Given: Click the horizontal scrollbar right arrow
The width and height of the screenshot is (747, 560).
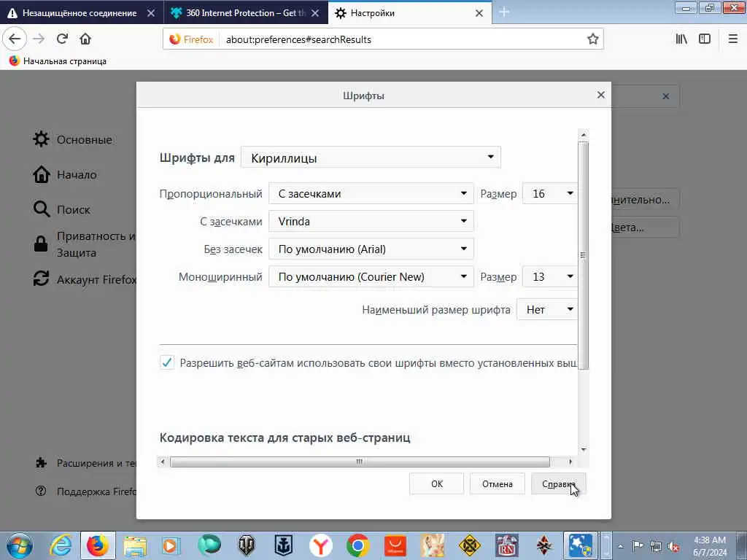Looking at the screenshot, I should pyautogui.click(x=570, y=462).
